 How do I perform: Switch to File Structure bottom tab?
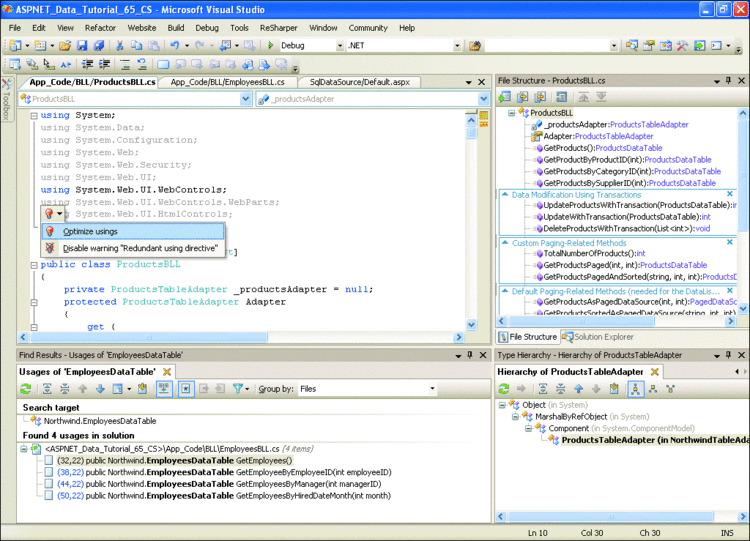click(528, 337)
